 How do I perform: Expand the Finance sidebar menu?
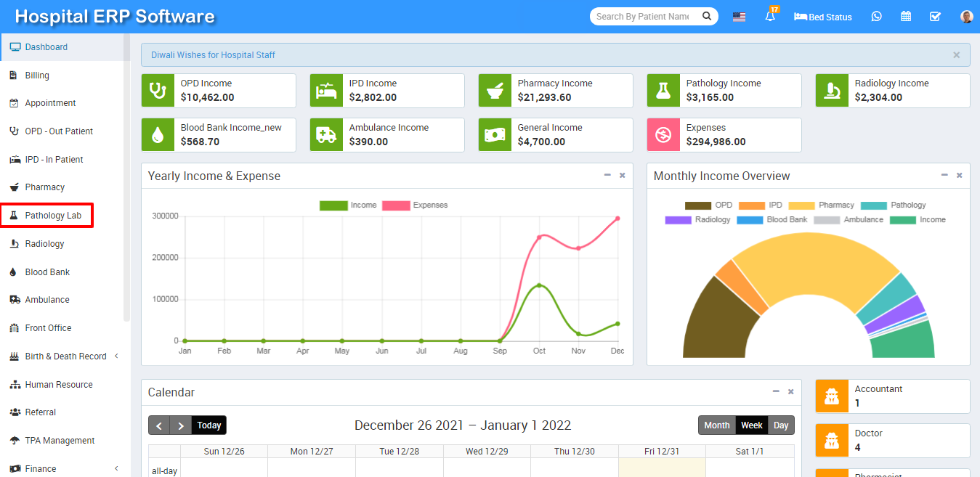(41, 469)
